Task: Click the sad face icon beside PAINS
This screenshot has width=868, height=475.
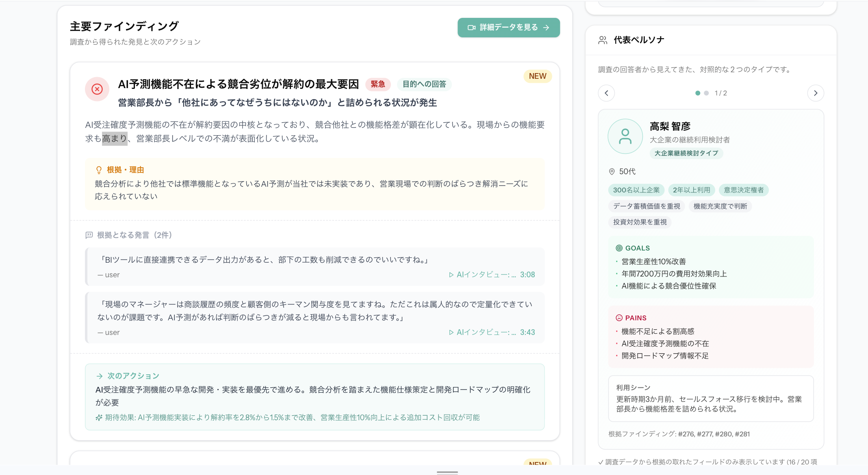Action: point(619,318)
